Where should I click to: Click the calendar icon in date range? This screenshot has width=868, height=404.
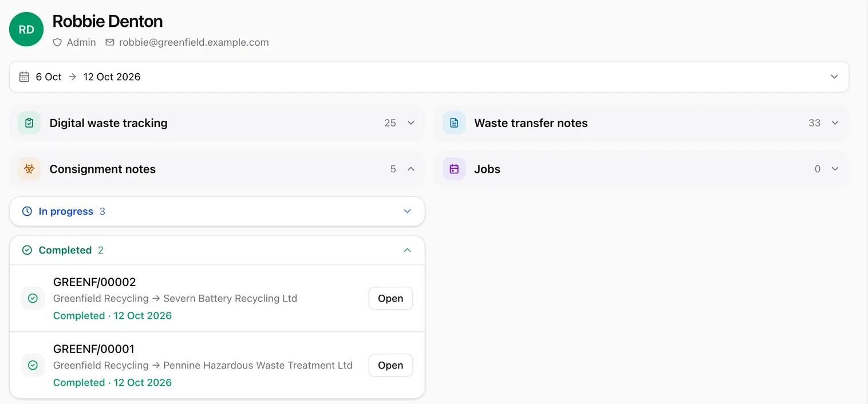pos(24,77)
